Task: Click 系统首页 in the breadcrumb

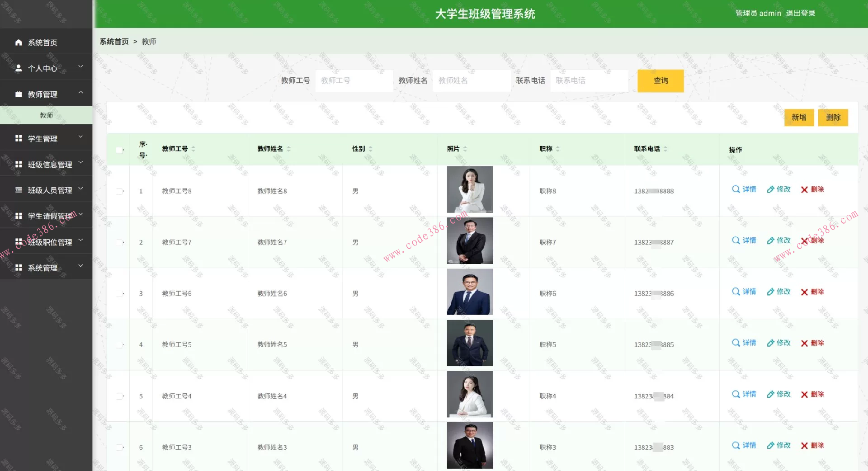Action: [x=113, y=42]
